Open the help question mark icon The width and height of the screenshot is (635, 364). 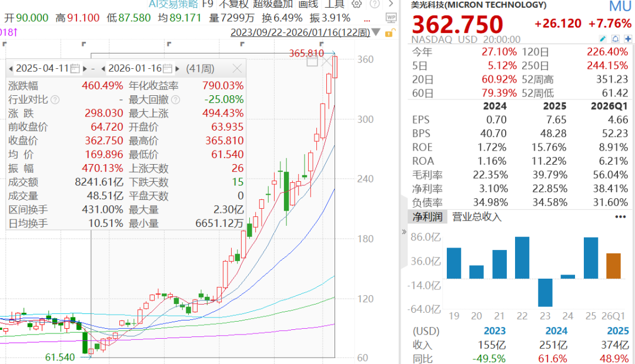point(375,4)
